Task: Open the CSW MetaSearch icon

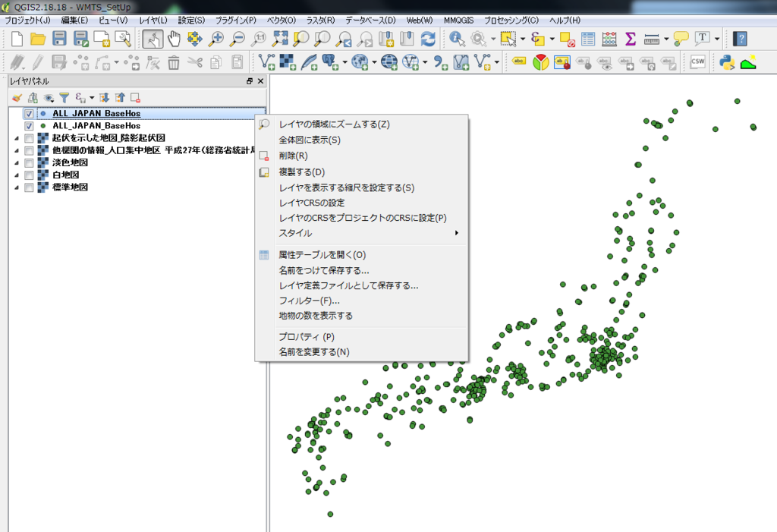Action: (698, 62)
